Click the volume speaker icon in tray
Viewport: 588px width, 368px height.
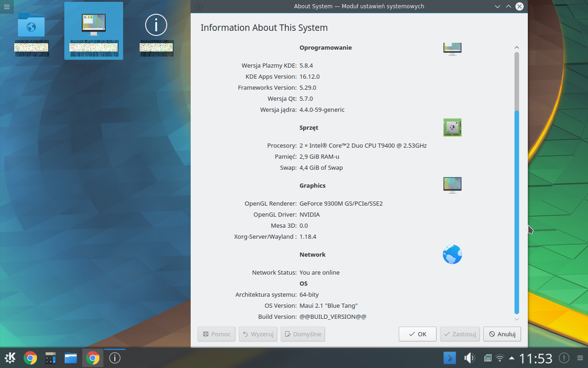click(x=469, y=358)
